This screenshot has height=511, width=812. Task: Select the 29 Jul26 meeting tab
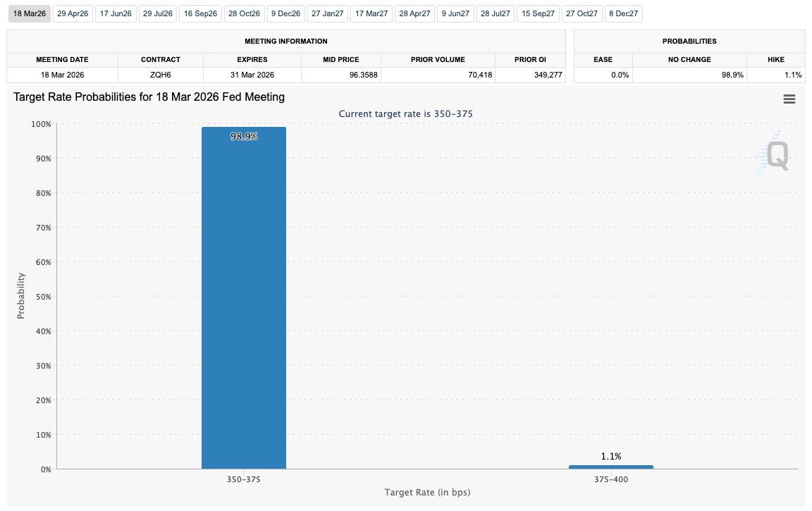(158, 13)
